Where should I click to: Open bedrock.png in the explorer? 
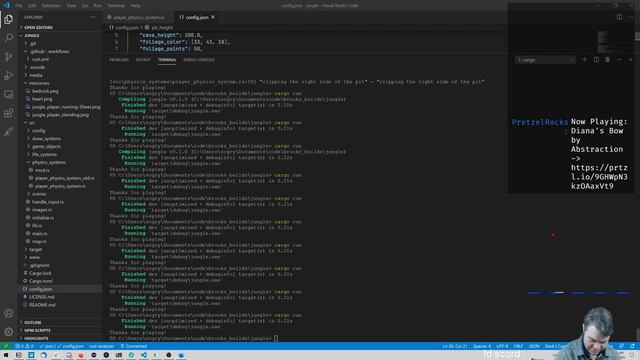pyautogui.click(x=45, y=91)
